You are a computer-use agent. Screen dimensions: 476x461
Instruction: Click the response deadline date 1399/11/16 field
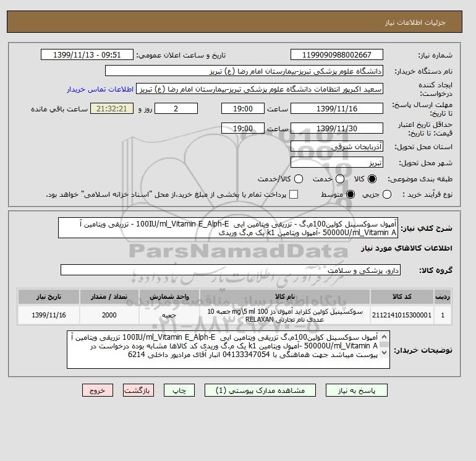[337, 108]
